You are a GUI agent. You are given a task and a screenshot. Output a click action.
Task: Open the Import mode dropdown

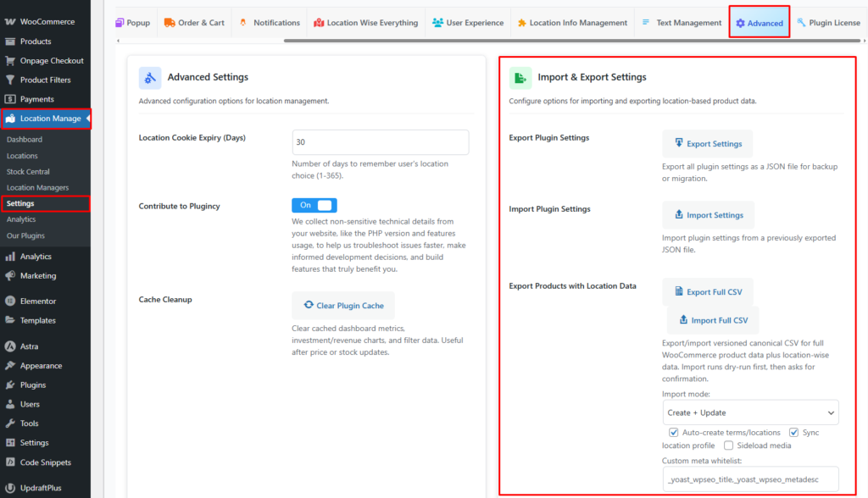click(750, 412)
